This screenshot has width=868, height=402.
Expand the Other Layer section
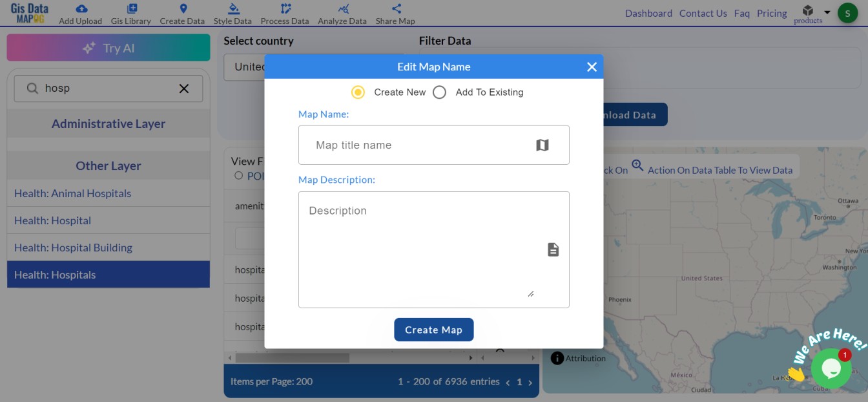108,165
